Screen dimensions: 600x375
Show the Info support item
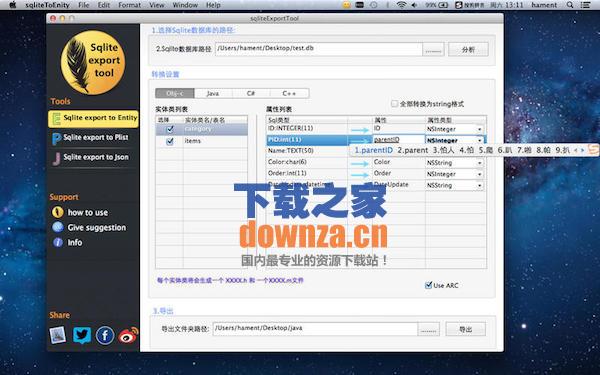coord(67,242)
